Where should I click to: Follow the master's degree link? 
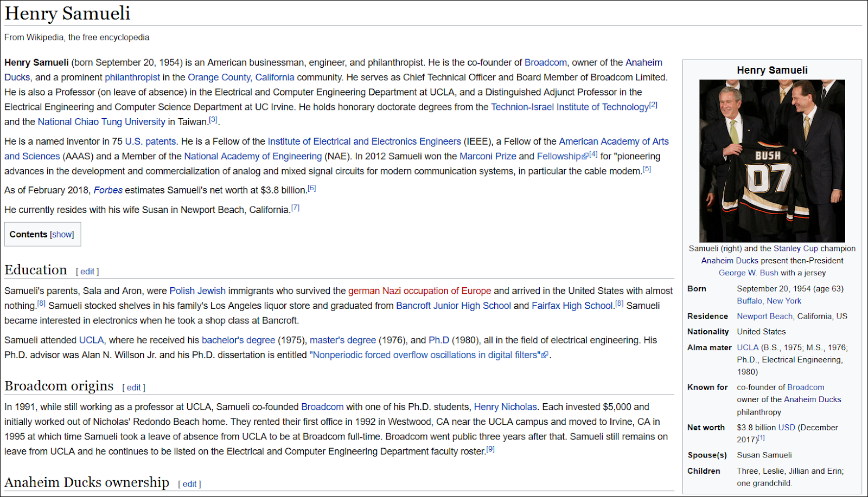pyautogui.click(x=343, y=340)
